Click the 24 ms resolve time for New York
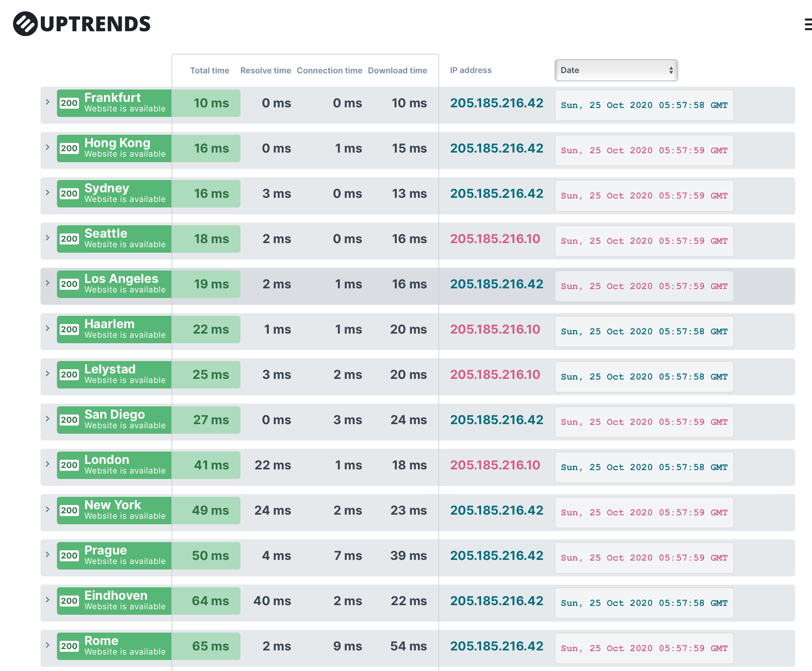 (273, 510)
